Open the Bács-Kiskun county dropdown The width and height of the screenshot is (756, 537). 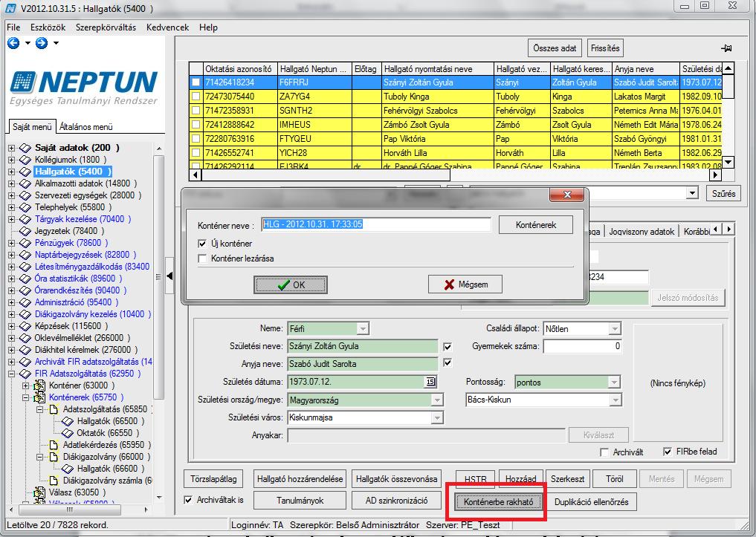click(616, 400)
